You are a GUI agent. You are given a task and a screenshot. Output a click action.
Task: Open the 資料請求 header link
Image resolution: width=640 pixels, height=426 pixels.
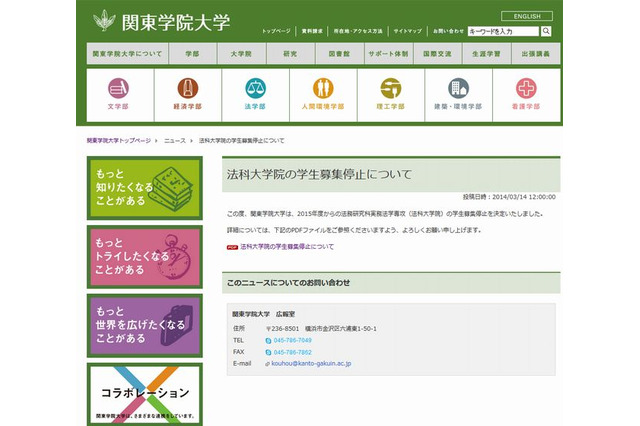[312, 31]
